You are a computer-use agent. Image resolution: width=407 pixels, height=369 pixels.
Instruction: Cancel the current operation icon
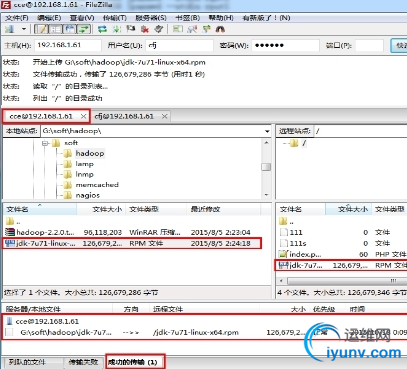tap(131, 29)
